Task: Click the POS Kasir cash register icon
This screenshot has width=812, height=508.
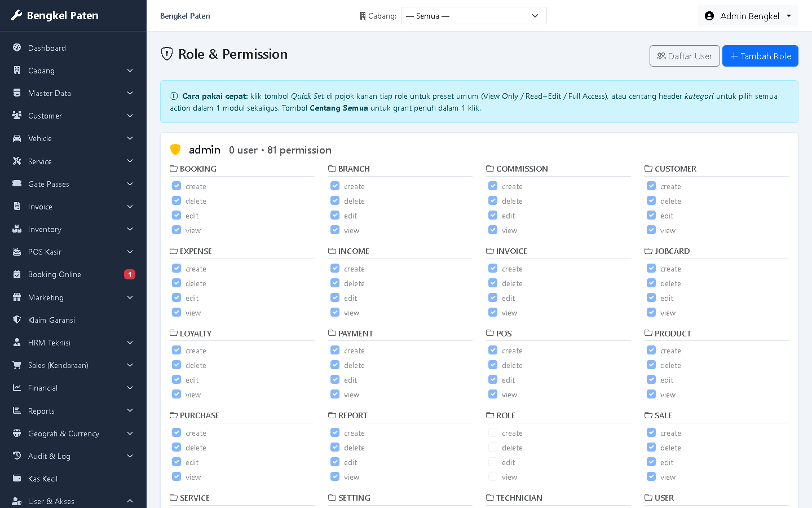Action: tap(17, 252)
